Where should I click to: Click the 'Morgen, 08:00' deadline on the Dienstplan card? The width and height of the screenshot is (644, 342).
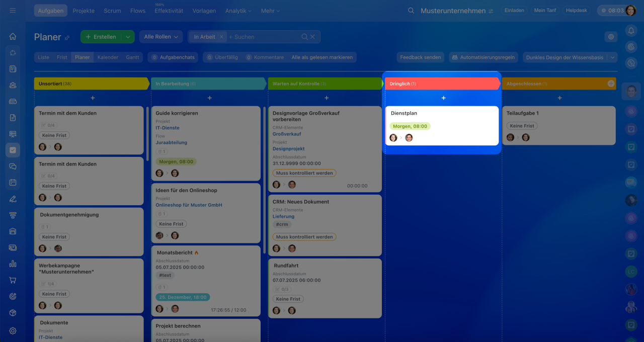(x=410, y=126)
